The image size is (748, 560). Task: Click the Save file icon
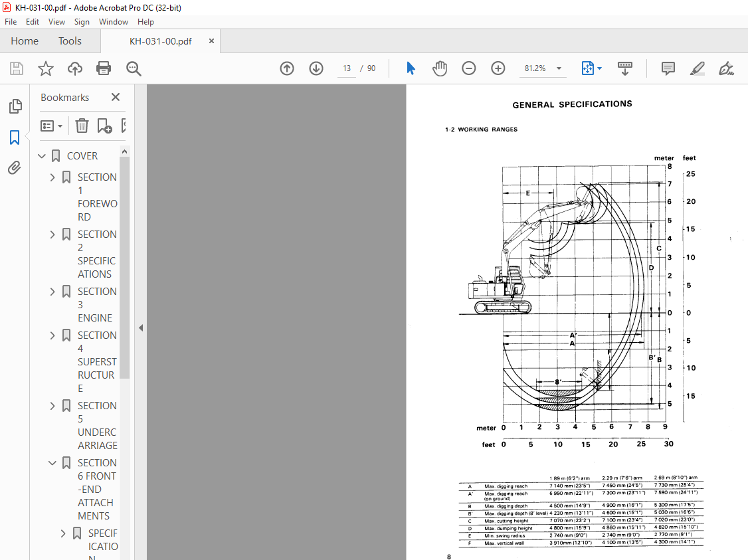(17, 68)
